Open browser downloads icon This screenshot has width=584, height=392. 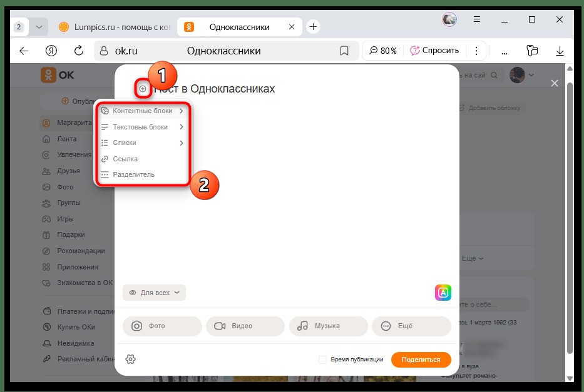point(560,51)
